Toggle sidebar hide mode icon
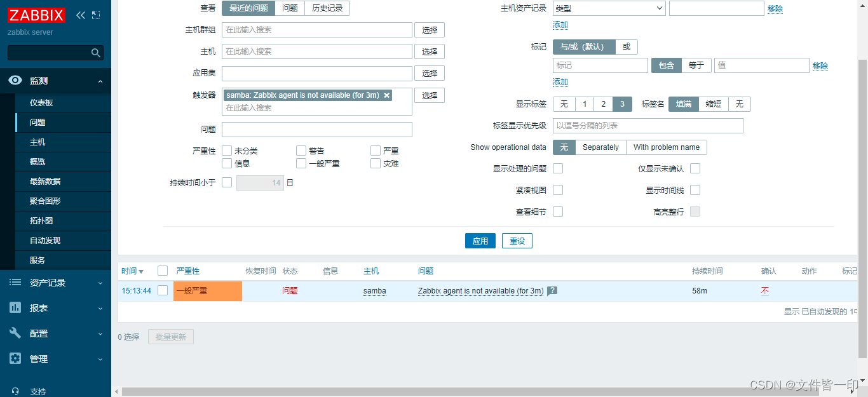This screenshot has width=868, height=397. [96, 15]
